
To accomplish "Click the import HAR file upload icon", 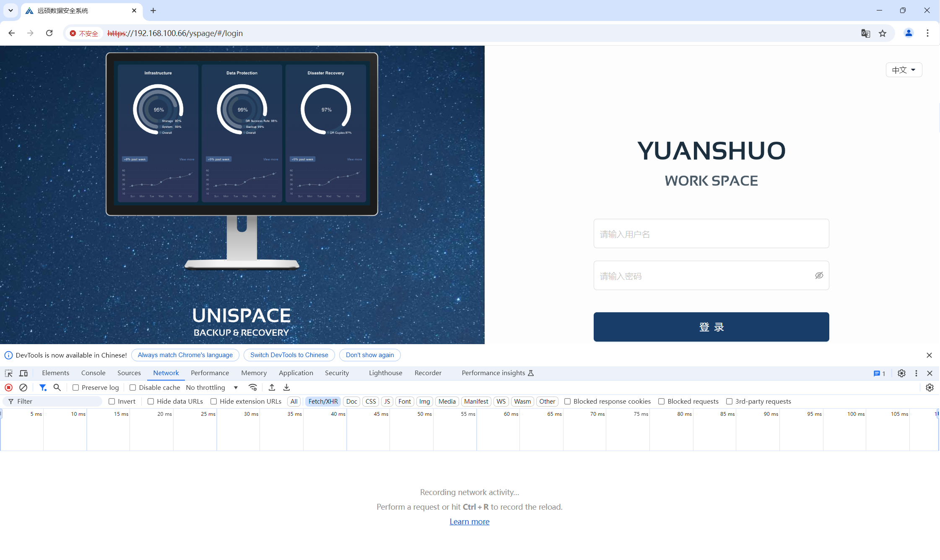I will click(x=272, y=387).
